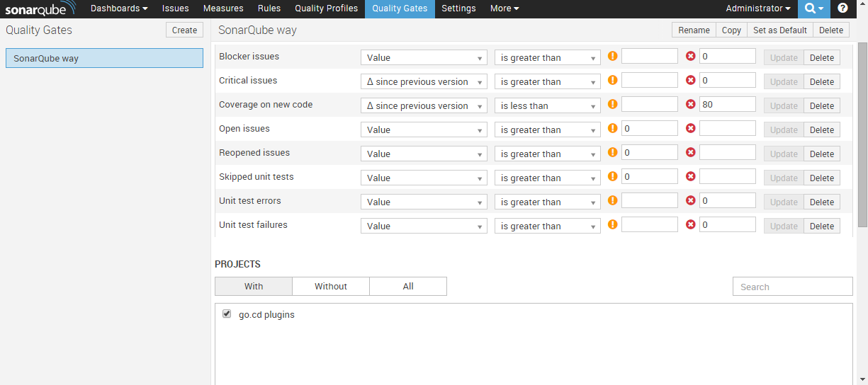The width and height of the screenshot is (868, 385).
Task: Click error icon in Open issues row
Action: [691, 128]
